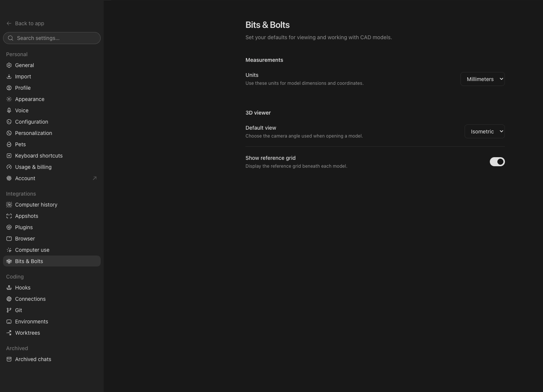Click the Default view label text
The width and height of the screenshot is (543, 392).
coord(261,128)
